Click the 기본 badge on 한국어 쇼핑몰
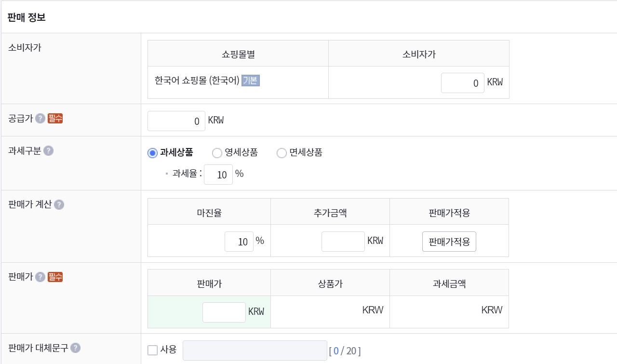The height and width of the screenshot is (364, 617). click(x=251, y=81)
